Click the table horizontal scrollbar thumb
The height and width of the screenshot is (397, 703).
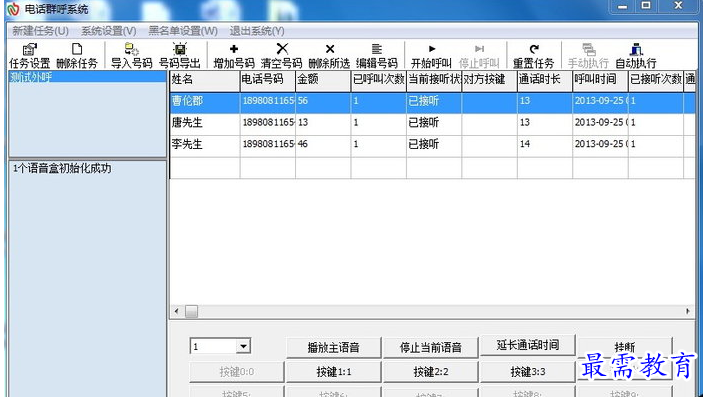(191, 311)
